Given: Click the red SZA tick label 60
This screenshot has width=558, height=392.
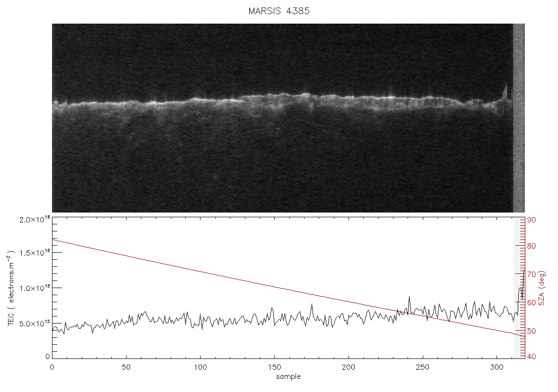Looking at the screenshot, I should 532,303.
